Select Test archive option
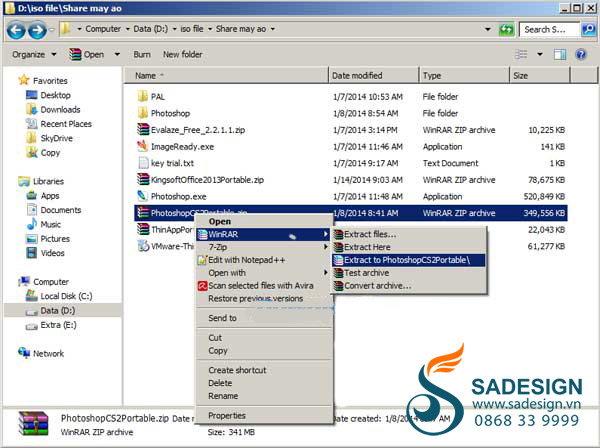The image size is (600, 448). click(x=408, y=272)
